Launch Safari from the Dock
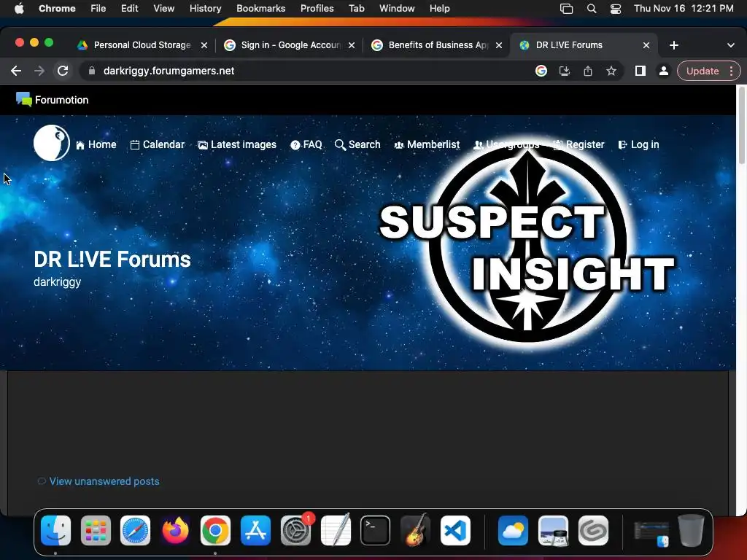Screen dimensions: 747x560 pyautogui.click(x=135, y=531)
